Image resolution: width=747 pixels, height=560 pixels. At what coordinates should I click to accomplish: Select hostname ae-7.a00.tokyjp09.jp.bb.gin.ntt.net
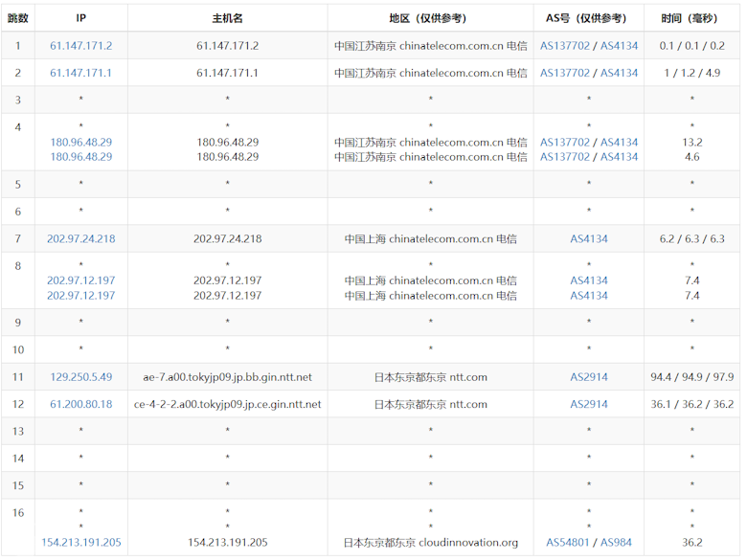coord(227,377)
